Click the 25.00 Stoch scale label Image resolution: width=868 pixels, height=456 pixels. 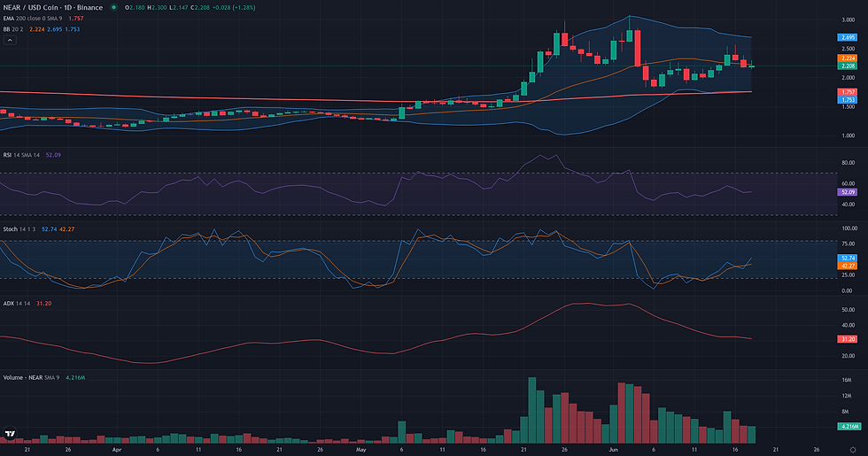tap(848, 275)
